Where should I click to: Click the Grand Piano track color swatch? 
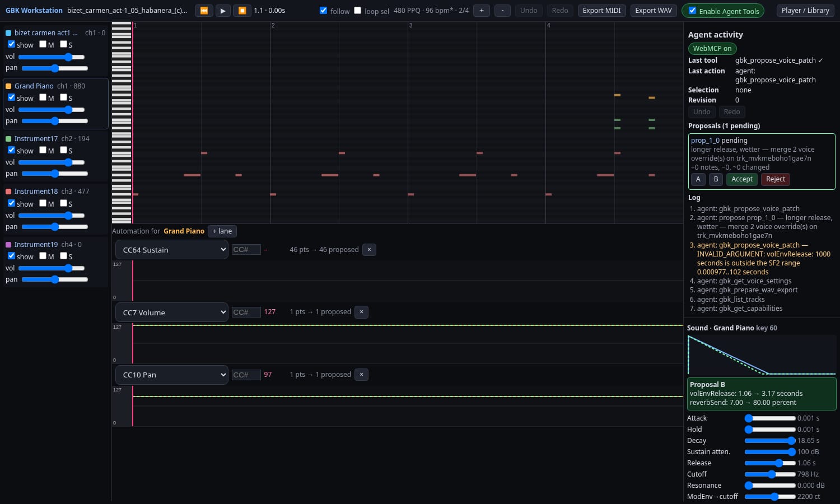click(x=8, y=86)
